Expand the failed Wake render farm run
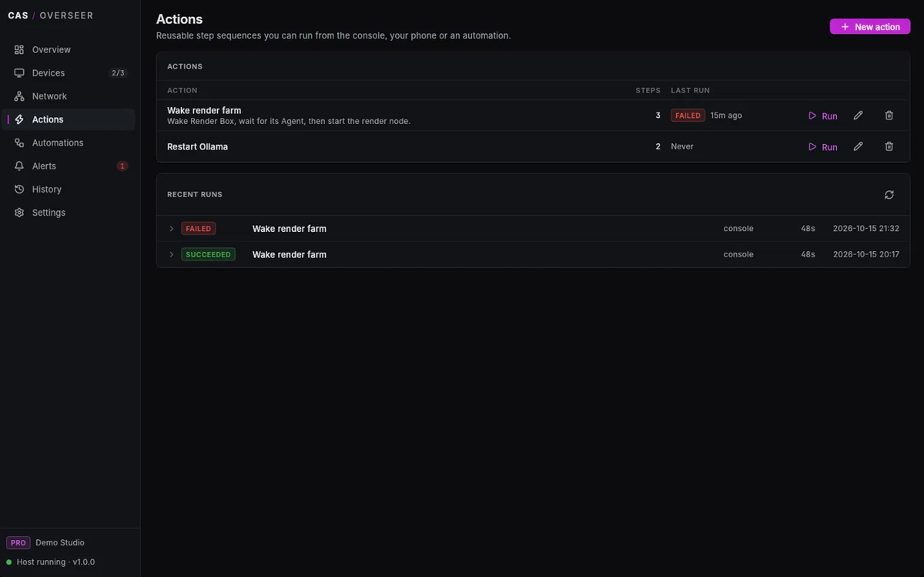The image size is (924, 577). [172, 229]
